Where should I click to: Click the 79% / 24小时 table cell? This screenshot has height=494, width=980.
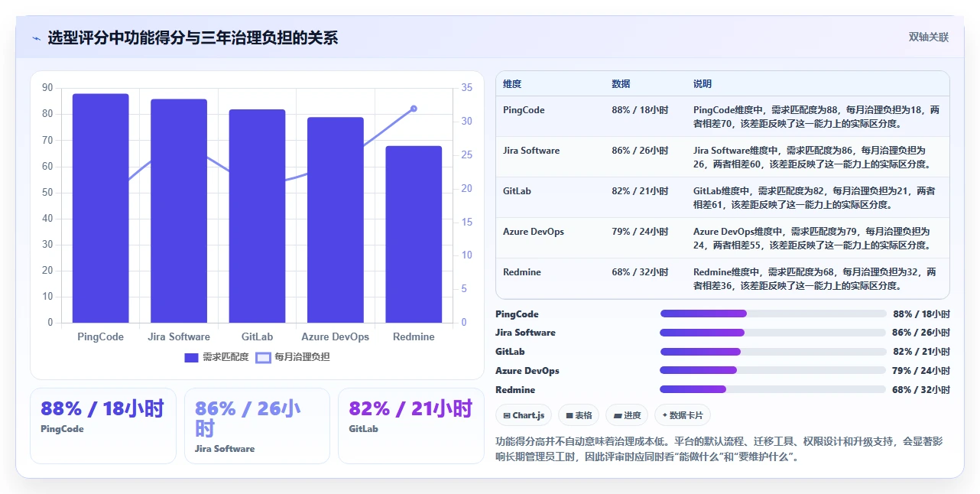(640, 232)
